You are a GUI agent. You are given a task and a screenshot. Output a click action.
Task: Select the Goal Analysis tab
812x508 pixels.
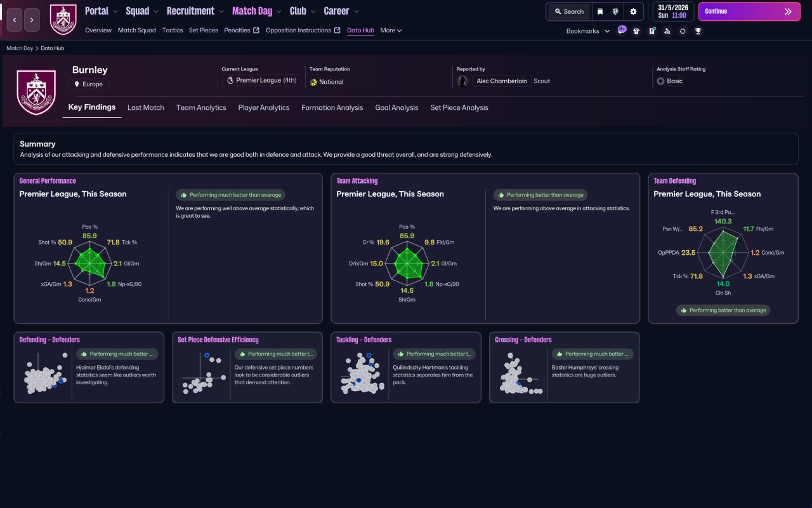tap(396, 108)
